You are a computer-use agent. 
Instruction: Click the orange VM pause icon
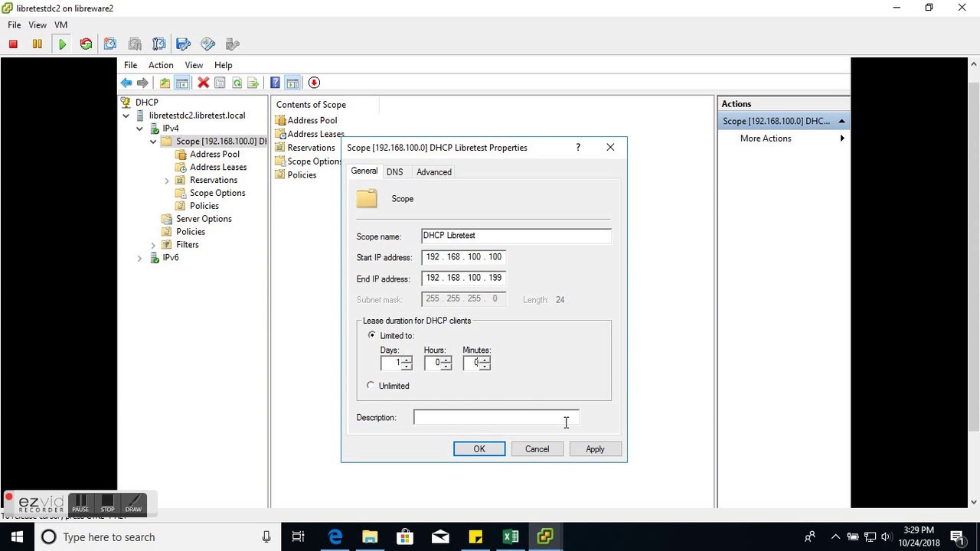(x=37, y=44)
